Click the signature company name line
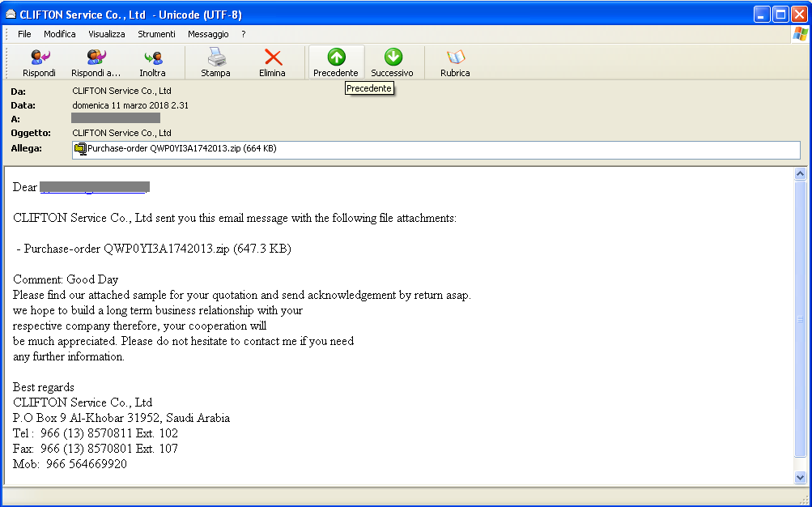812x507 pixels. pos(83,403)
